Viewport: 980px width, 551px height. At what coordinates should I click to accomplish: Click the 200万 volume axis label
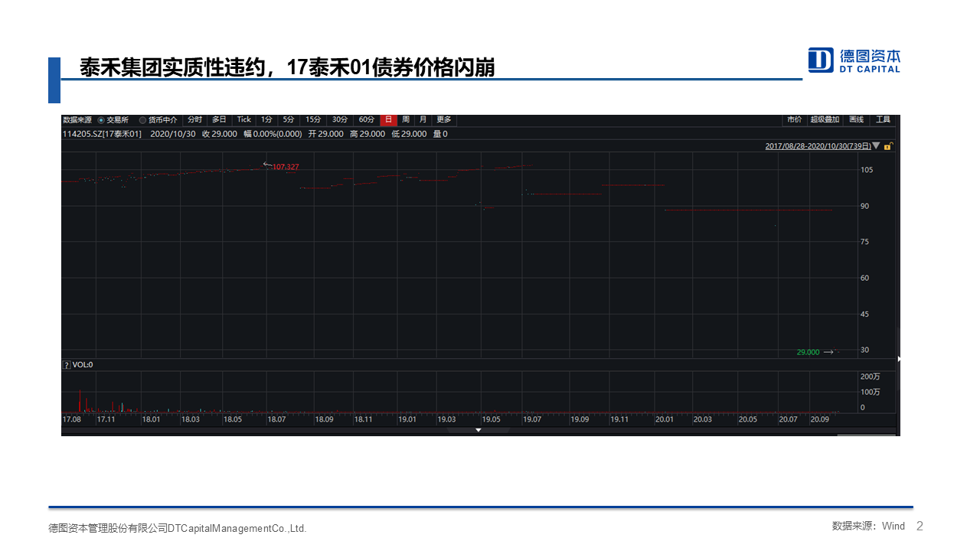pos(870,377)
